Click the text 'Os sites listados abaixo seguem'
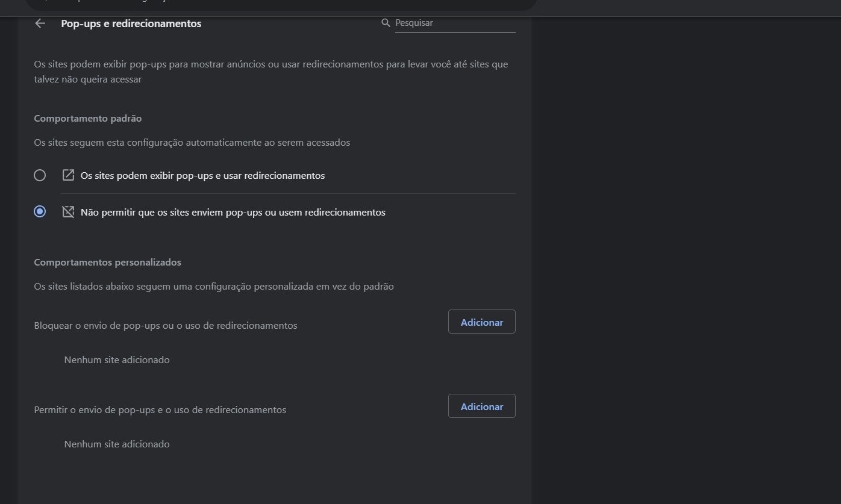The image size is (841, 504). click(x=214, y=287)
